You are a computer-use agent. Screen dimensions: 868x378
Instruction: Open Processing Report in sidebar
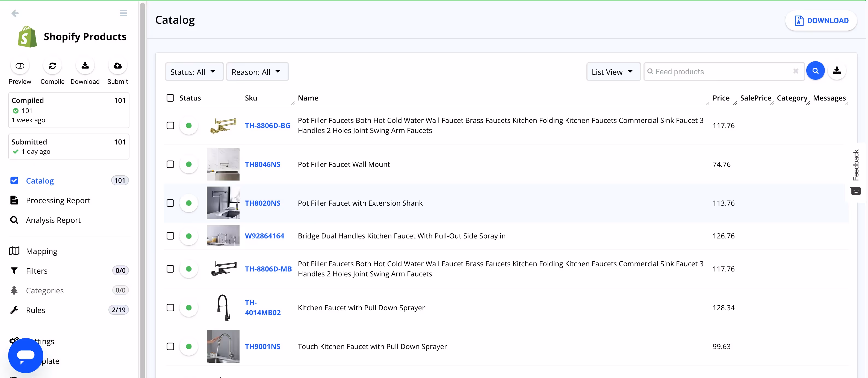[58, 200]
